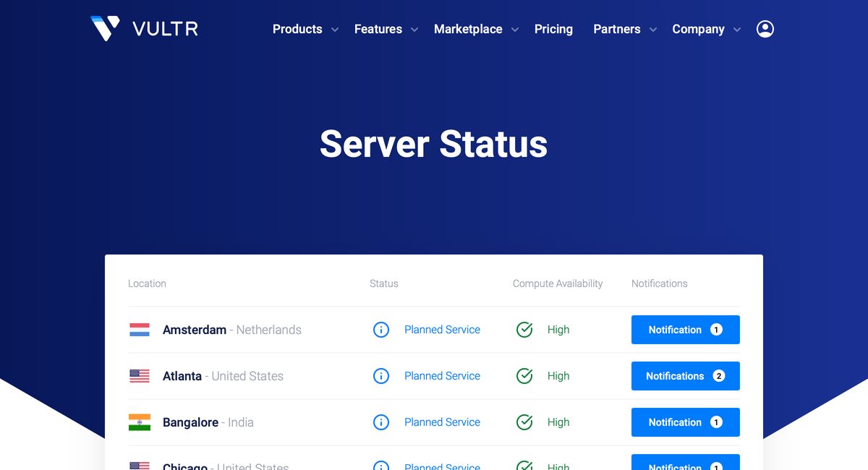The image size is (868, 470).
Task: Click the Atlanta notifications count badge
Action: click(x=718, y=376)
